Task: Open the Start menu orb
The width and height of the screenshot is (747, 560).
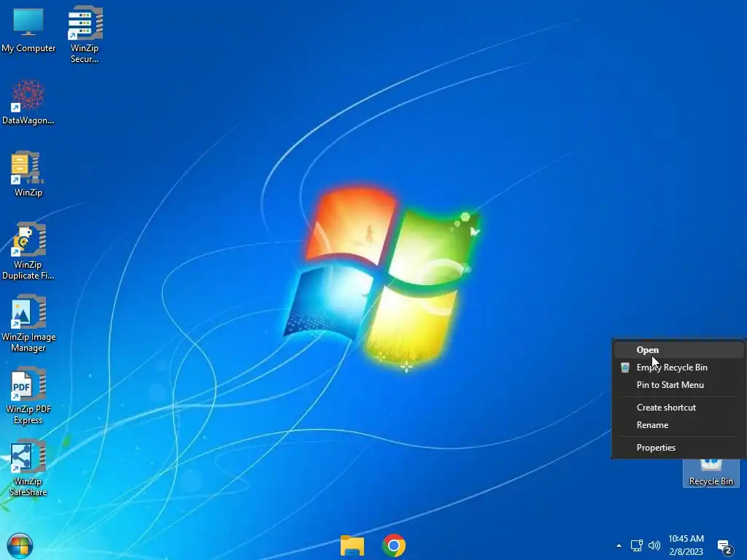Action: click(x=20, y=545)
